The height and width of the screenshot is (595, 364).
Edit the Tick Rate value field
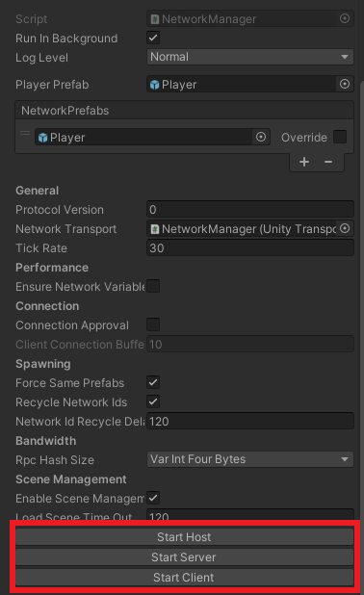point(250,248)
